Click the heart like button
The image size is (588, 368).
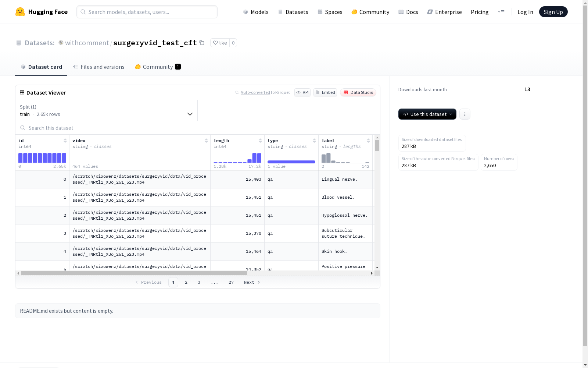coord(220,43)
